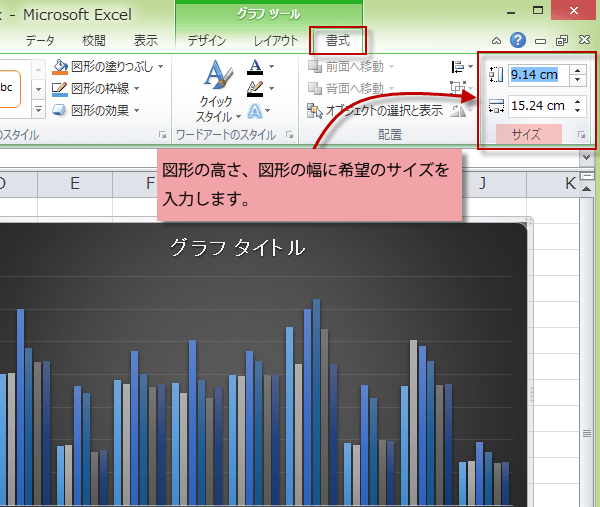Open shape styles group dialog launcher
600x507 pixels.
point(163,135)
